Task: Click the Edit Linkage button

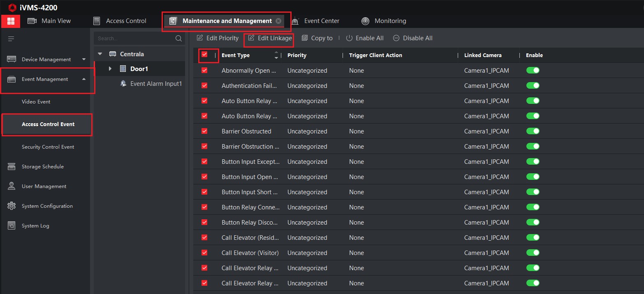Action: pos(270,38)
